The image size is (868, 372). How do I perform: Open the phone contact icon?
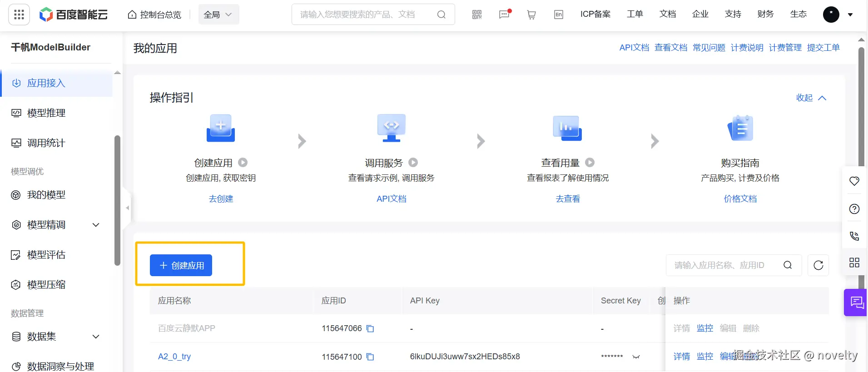(x=854, y=236)
